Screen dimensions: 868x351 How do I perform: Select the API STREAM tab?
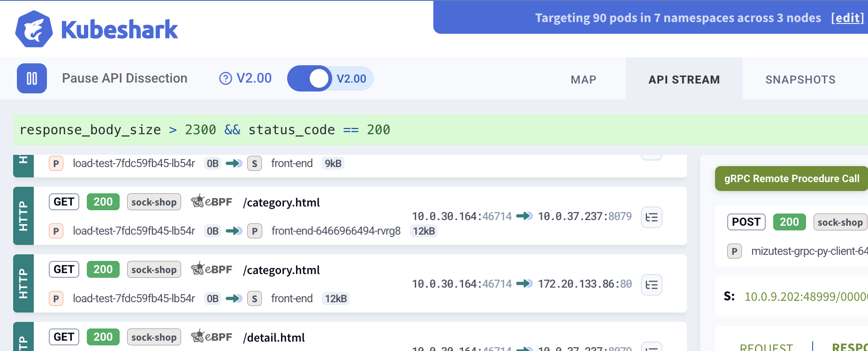click(x=684, y=80)
